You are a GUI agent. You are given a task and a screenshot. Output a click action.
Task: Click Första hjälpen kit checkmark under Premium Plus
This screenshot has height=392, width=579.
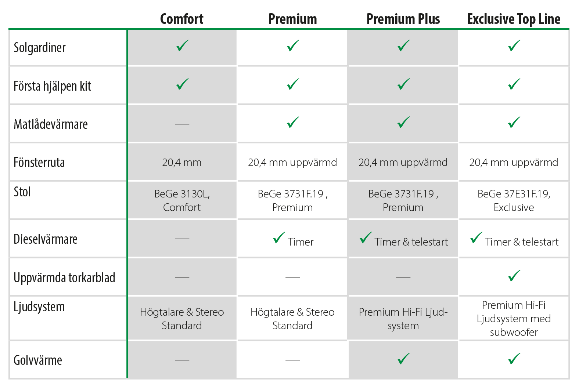point(403,84)
